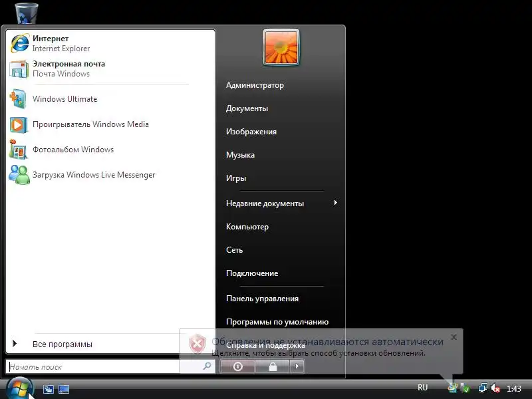
Task: Click the Recycle Bin desktop icon
Action: click(27, 13)
